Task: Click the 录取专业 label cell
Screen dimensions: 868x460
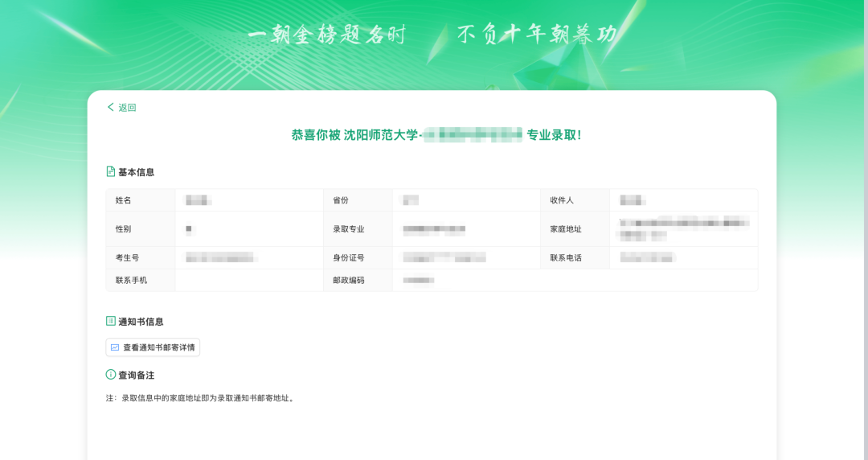Action: (x=358, y=229)
